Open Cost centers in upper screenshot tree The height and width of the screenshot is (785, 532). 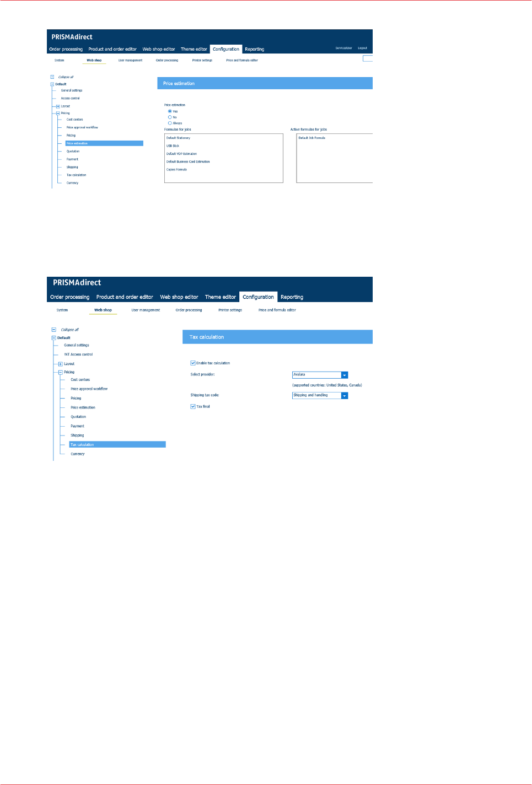(x=74, y=120)
